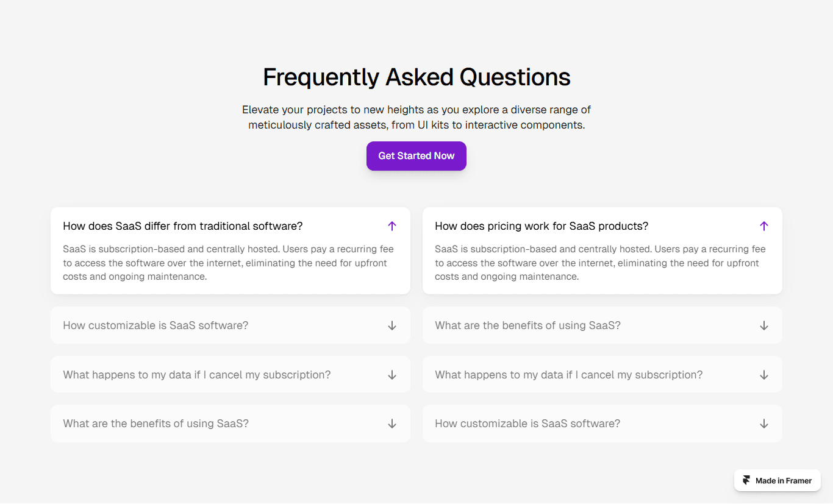The width and height of the screenshot is (833, 504).
Task: Expand the left-column 'How customizable is SaaS software?' question
Action: [231, 325]
